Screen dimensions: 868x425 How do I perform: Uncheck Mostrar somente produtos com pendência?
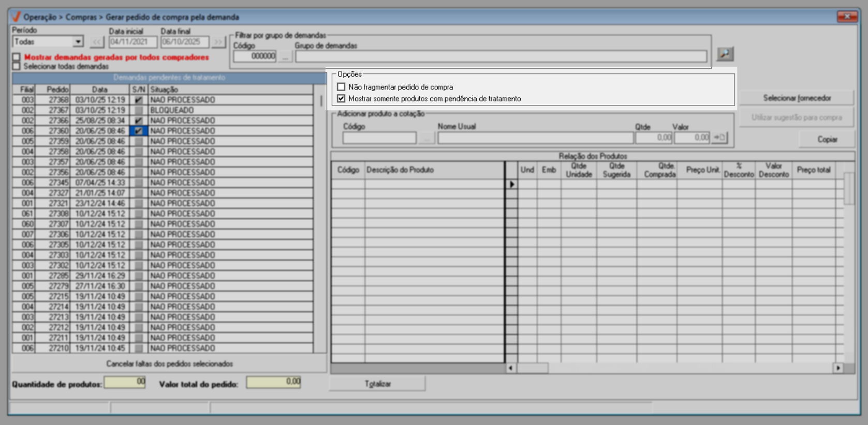(x=341, y=98)
